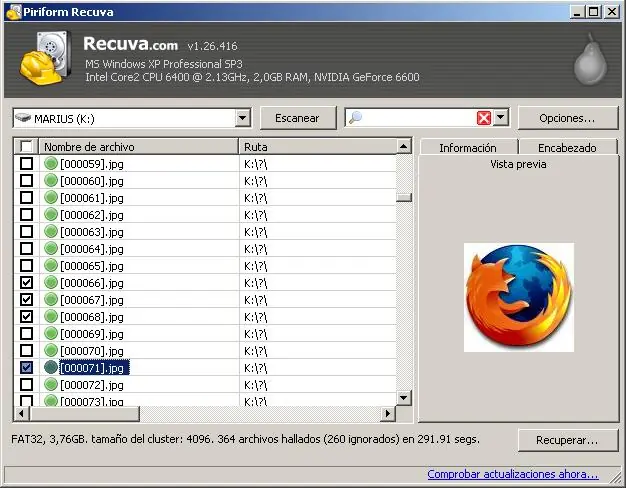This screenshot has height=488, width=626.
Task: Click the horizontal scrollbar thumb
Action: (x=85, y=414)
